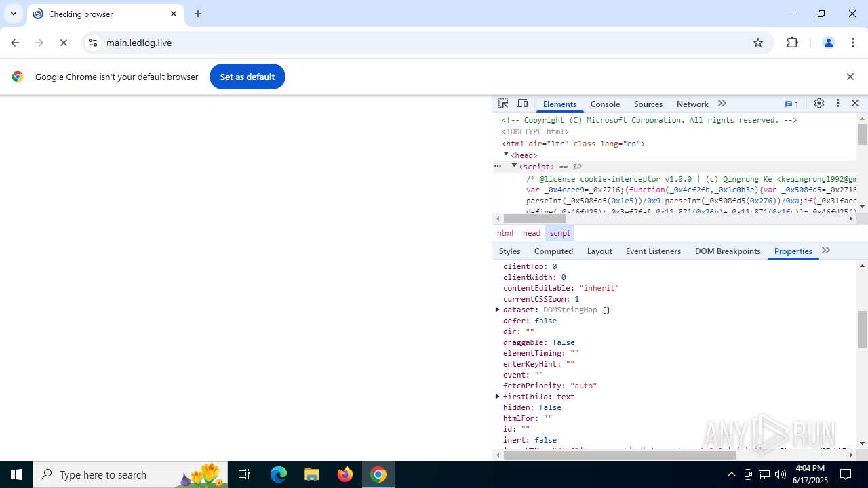868x488 pixels.
Task: Expand the firstChild text property
Action: pyautogui.click(x=497, y=396)
